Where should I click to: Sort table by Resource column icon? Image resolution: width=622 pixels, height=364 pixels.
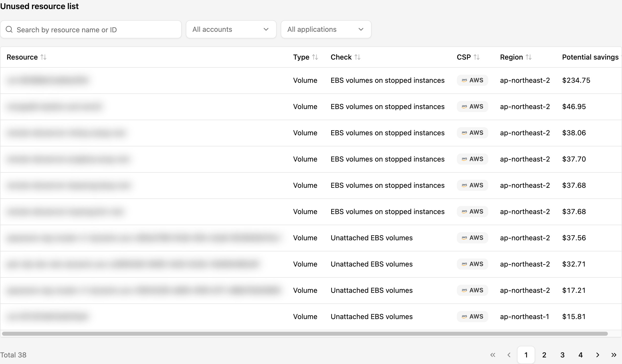[43, 57]
